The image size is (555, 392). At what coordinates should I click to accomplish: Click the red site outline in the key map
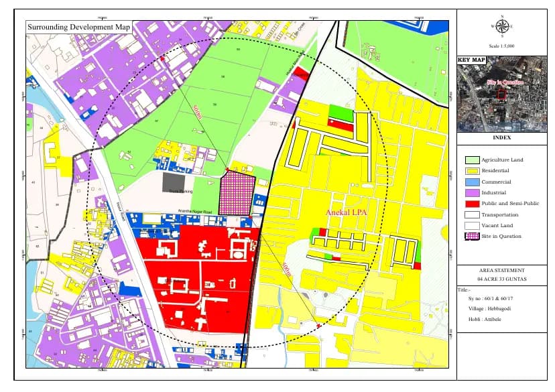[x=501, y=94]
